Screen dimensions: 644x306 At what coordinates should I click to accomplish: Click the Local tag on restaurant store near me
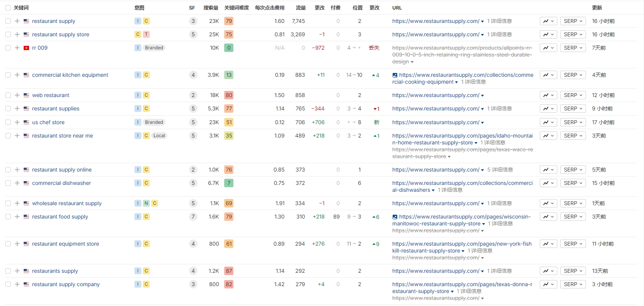(x=159, y=136)
